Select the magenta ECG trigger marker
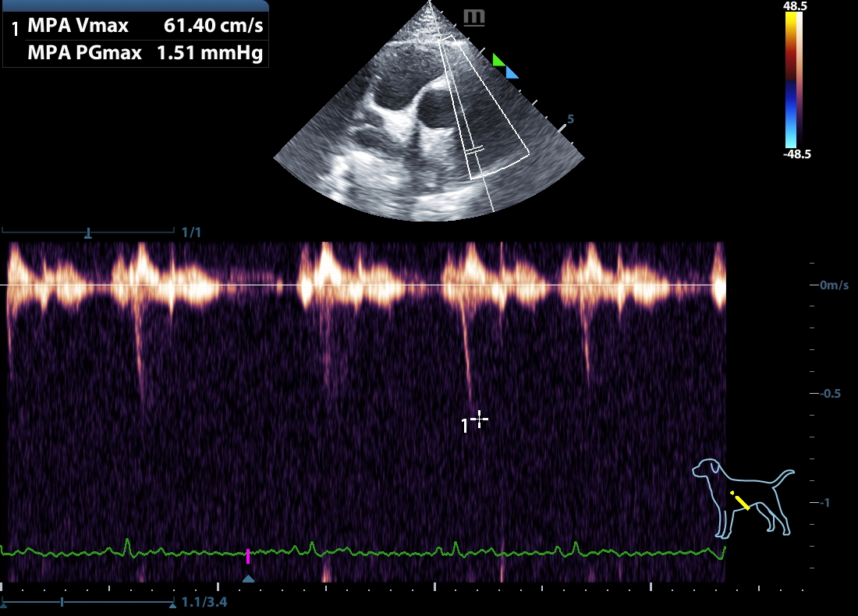This screenshot has width=858, height=616. click(x=248, y=555)
